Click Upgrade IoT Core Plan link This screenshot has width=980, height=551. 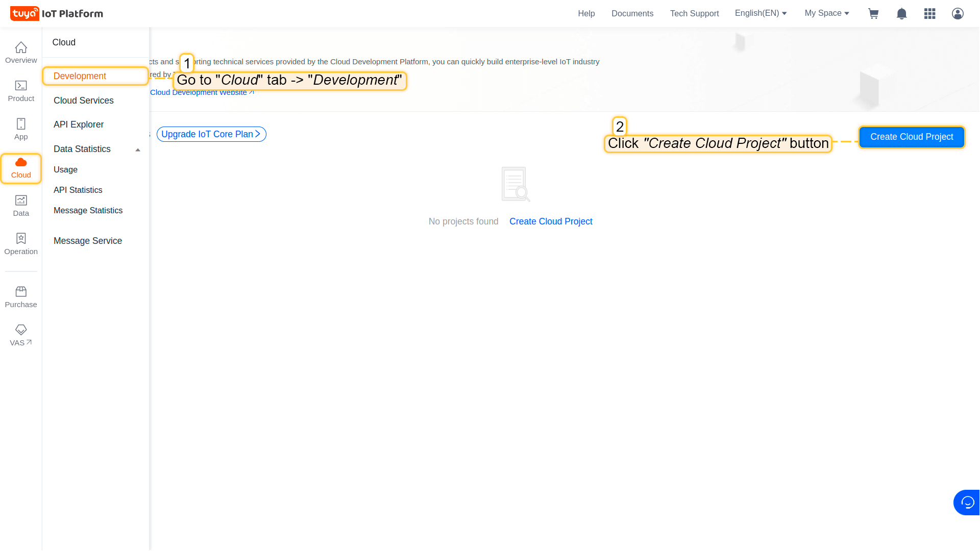tap(211, 134)
